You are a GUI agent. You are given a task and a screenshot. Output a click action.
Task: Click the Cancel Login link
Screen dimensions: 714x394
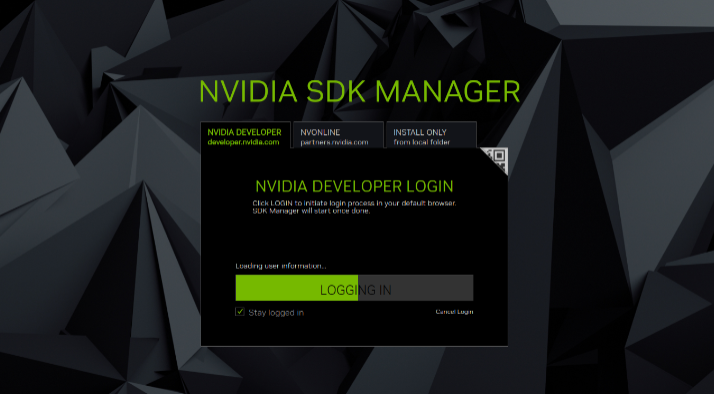(x=454, y=312)
